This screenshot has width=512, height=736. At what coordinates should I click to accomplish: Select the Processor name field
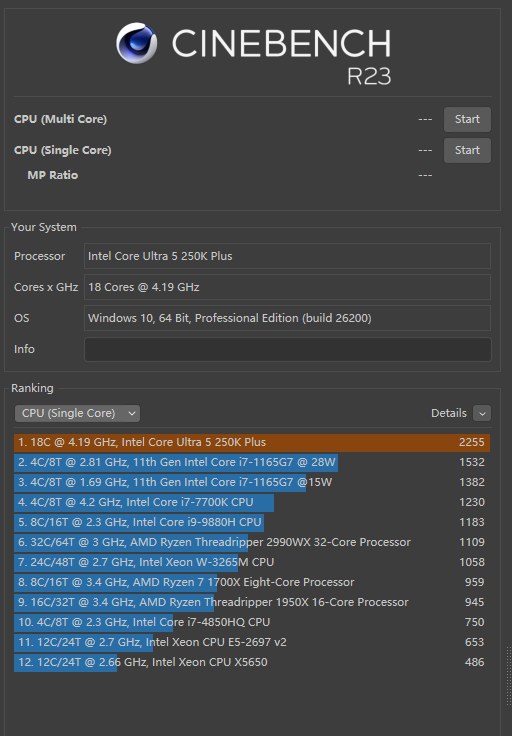(287, 256)
